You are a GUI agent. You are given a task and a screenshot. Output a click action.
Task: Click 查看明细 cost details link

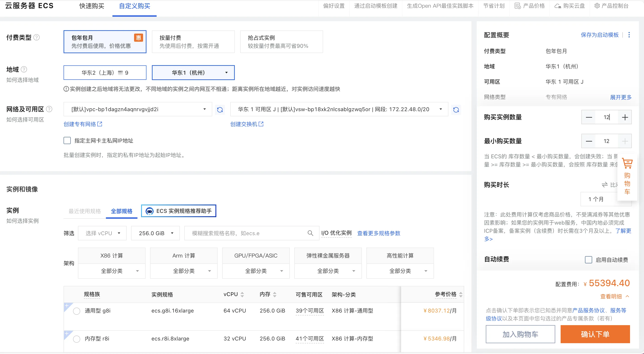pyautogui.click(x=614, y=297)
